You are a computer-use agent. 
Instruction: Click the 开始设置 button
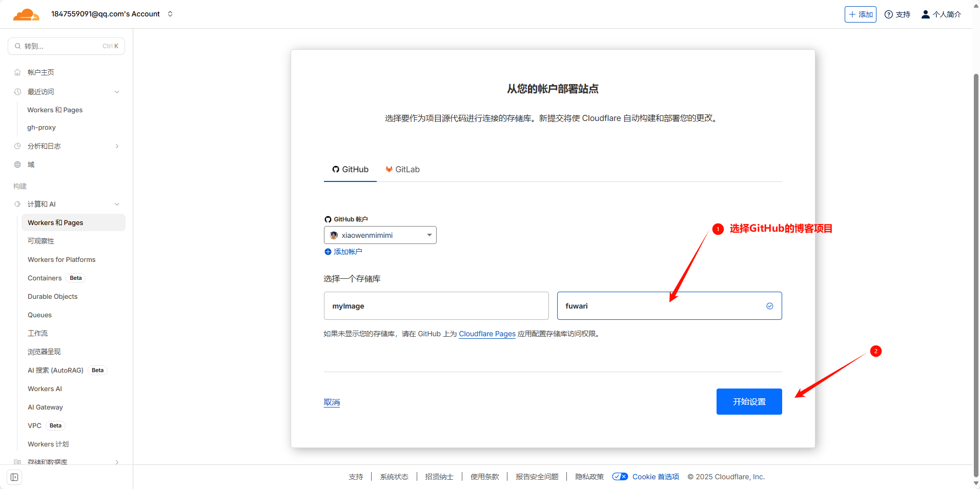[749, 402]
